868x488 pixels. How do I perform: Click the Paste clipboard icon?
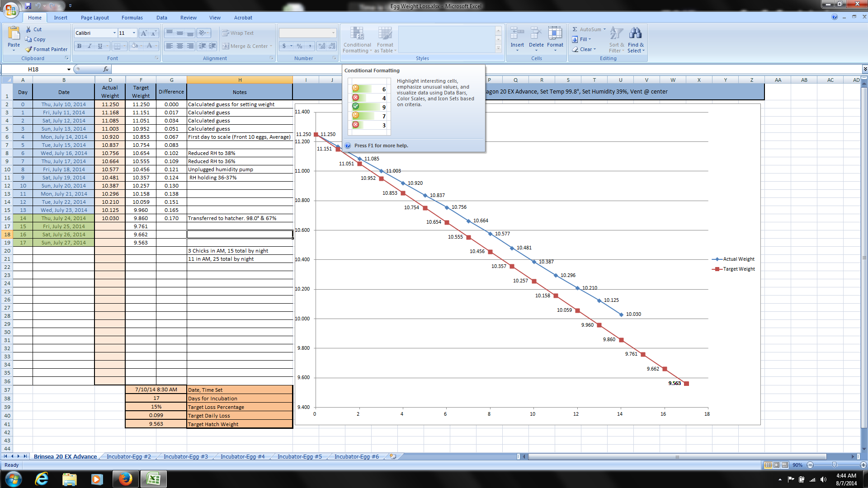[14, 33]
